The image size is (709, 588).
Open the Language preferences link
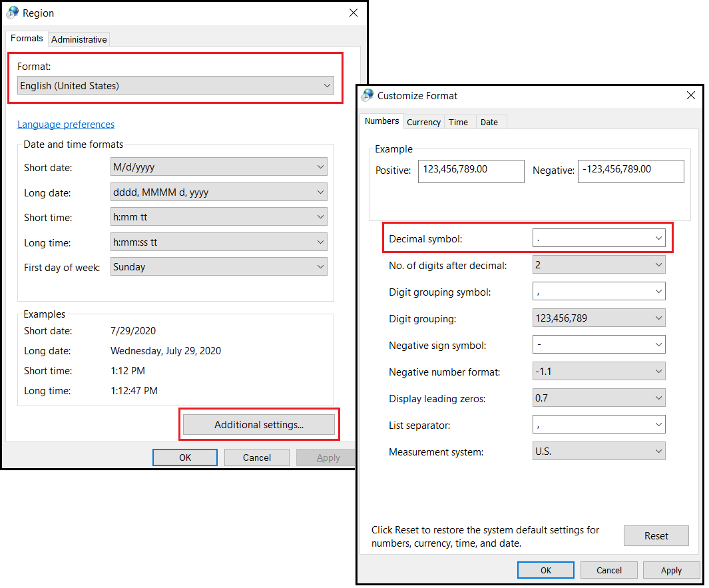point(66,124)
